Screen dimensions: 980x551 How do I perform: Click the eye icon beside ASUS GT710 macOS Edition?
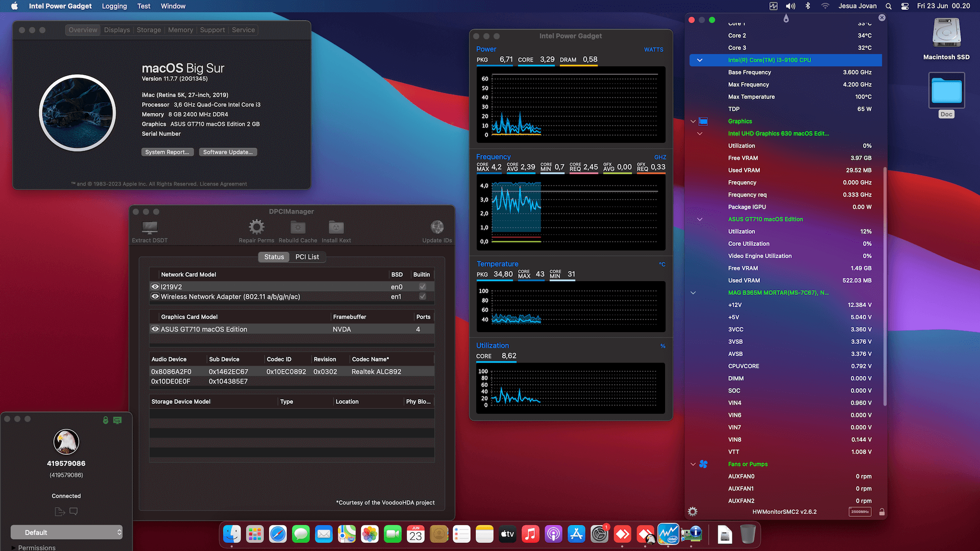tap(155, 329)
